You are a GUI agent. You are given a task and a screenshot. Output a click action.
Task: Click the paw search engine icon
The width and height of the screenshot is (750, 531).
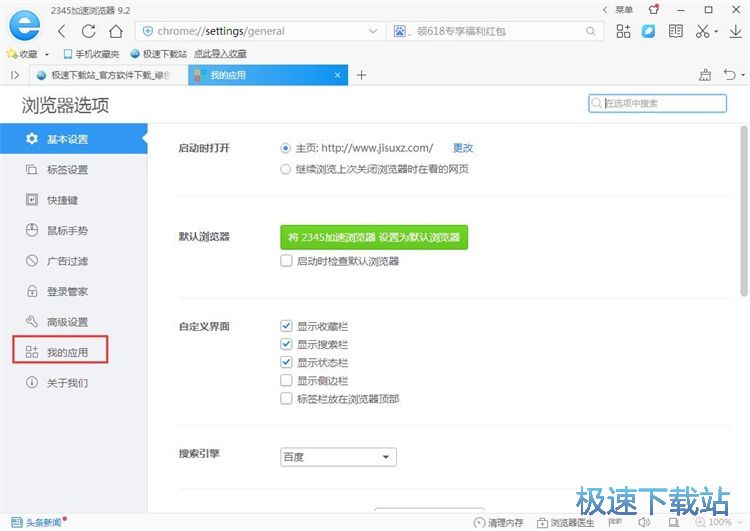[399, 32]
